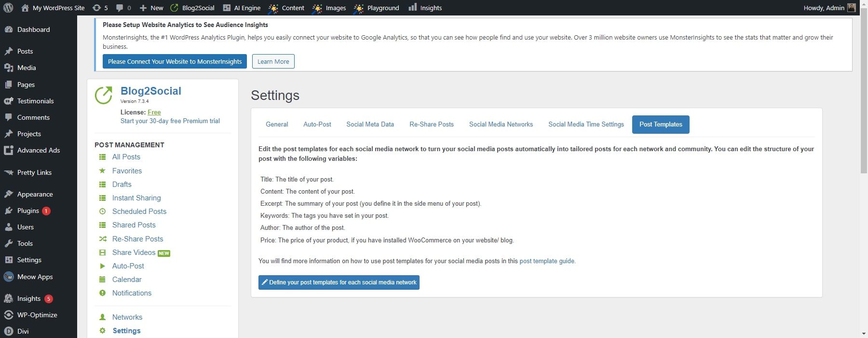Viewport: 868px width, 338px height.
Task: Click My WordPress Site in admin bar
Action: (x=53, y=8)
